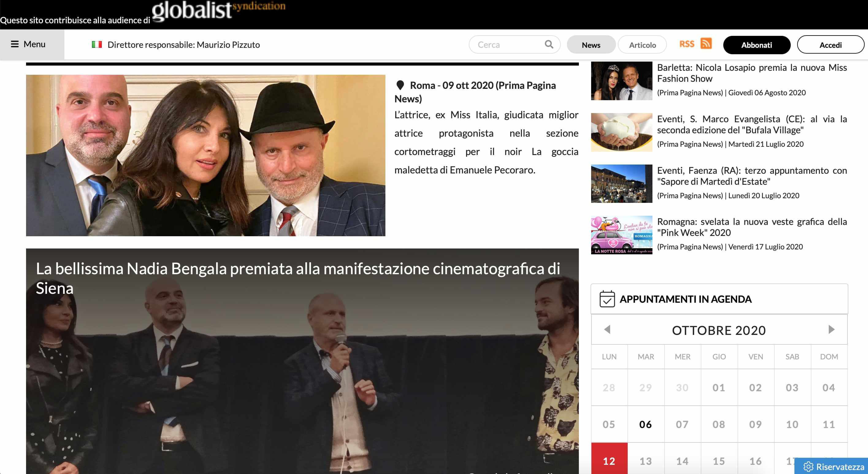This screenshot has width=868, height=474.
Task: Click the Accedi button
Action: coord(830,45)
